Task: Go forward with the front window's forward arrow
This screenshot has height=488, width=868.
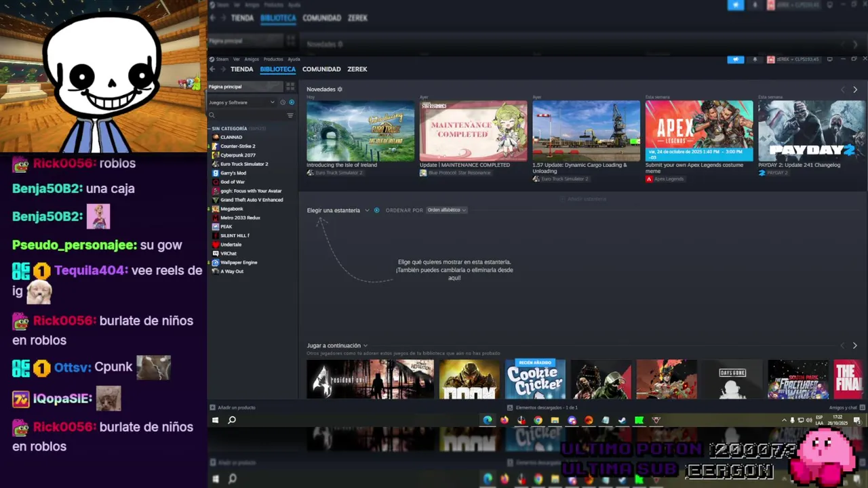Action: click(222, 69)
